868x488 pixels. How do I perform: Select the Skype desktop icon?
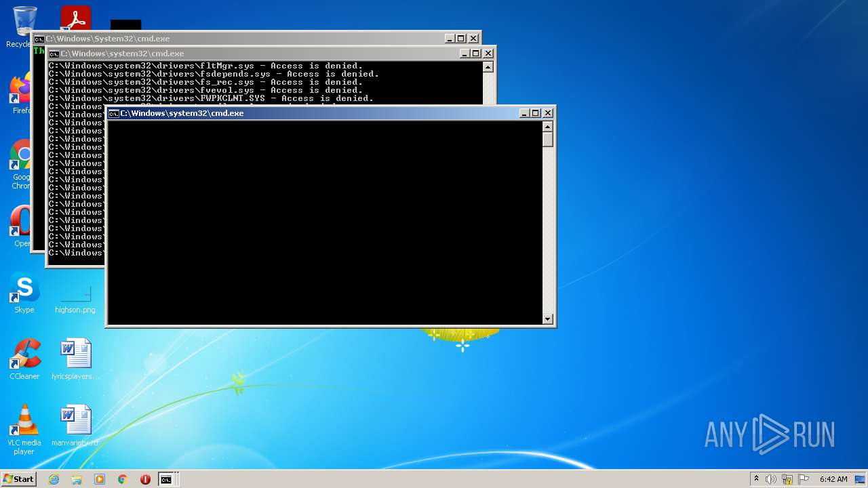[x=24, y=293]
